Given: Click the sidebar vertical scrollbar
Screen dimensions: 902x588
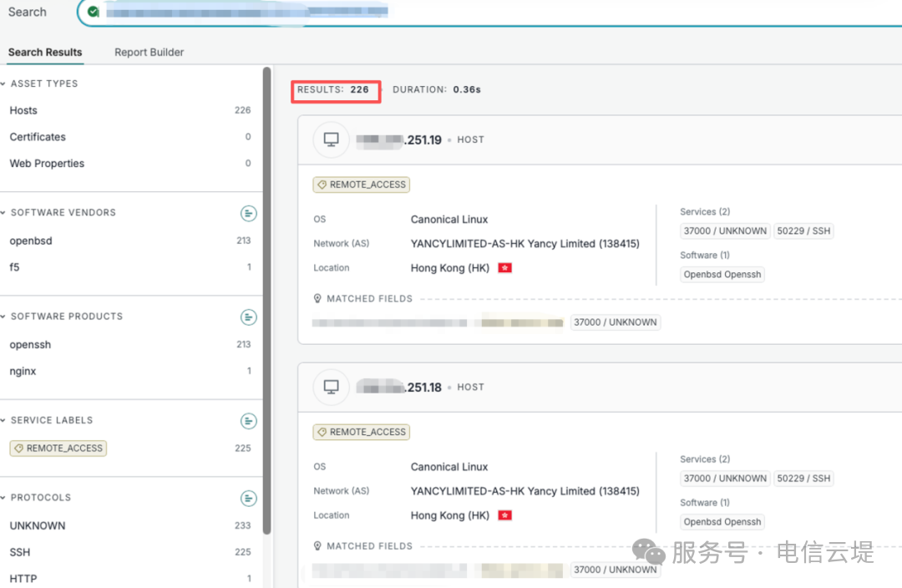Looking at the screenshot, I should coord(267,301).
